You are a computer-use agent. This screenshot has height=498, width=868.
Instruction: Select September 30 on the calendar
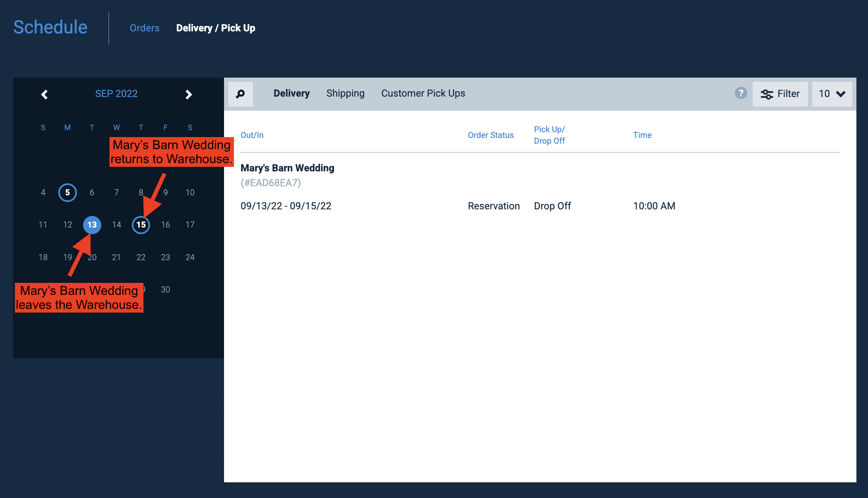[165, 289]
